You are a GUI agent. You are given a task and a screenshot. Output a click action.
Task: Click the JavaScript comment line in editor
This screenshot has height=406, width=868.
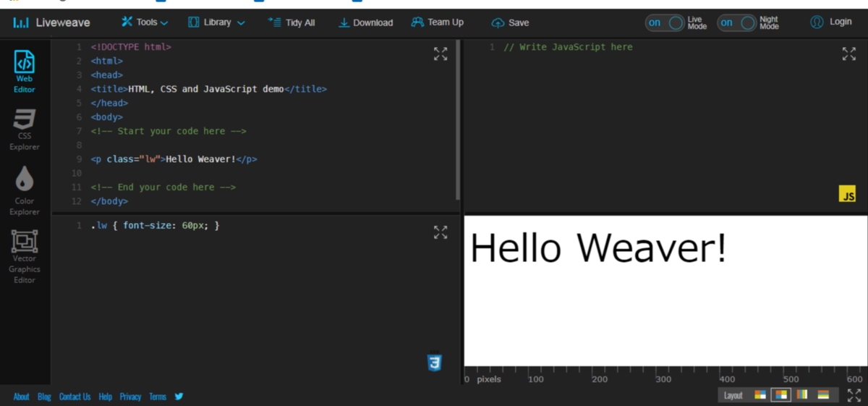[568, 47]
